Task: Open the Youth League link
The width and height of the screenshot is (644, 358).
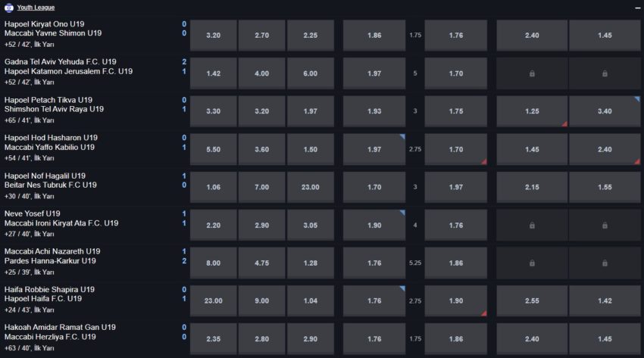Action: click(32, 7)
